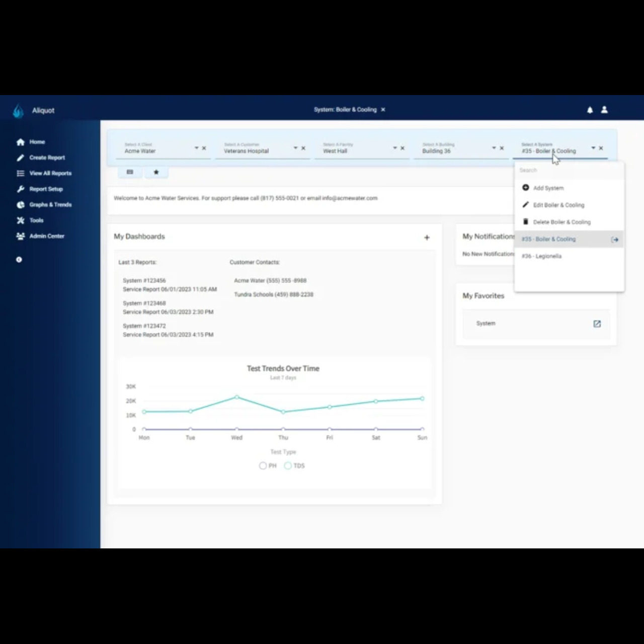Open Create Report in sidebar
Image resolution: width=644 pixels, height=644 pixels.
[x=47, y=157]
